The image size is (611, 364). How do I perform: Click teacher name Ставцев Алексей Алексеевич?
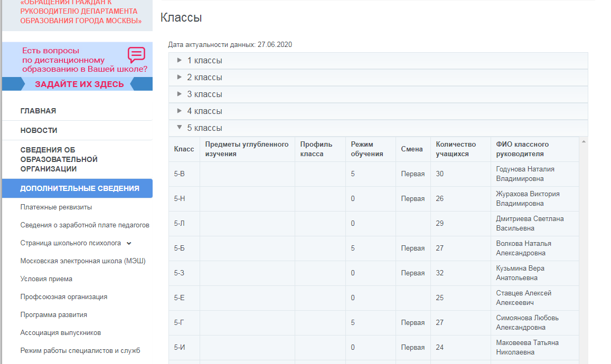pyautogui.click(x=524, y=298)
